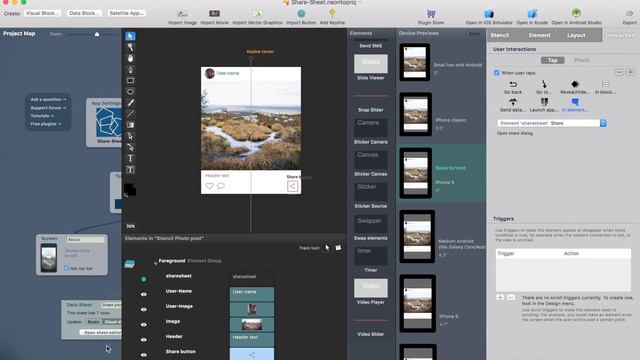Choose the Launch app... interaction
Image resolution: width=640 pixels, height=360 pixels.
[544, 105]
